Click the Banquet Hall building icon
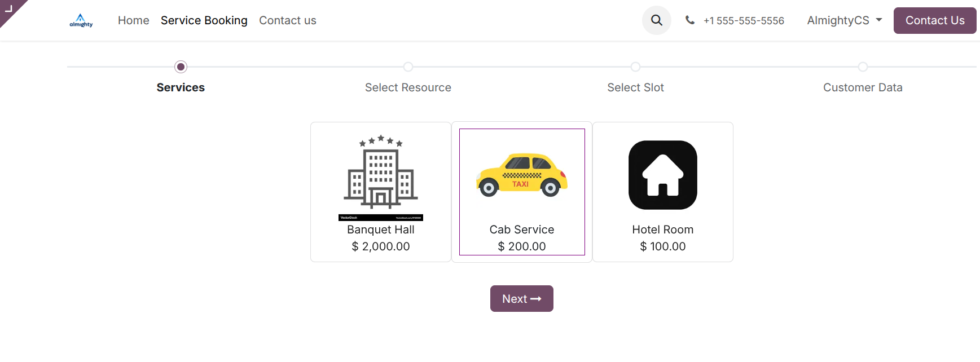Image resolution: width=980 pixels, height=362 pixels. tap(381, 174)
